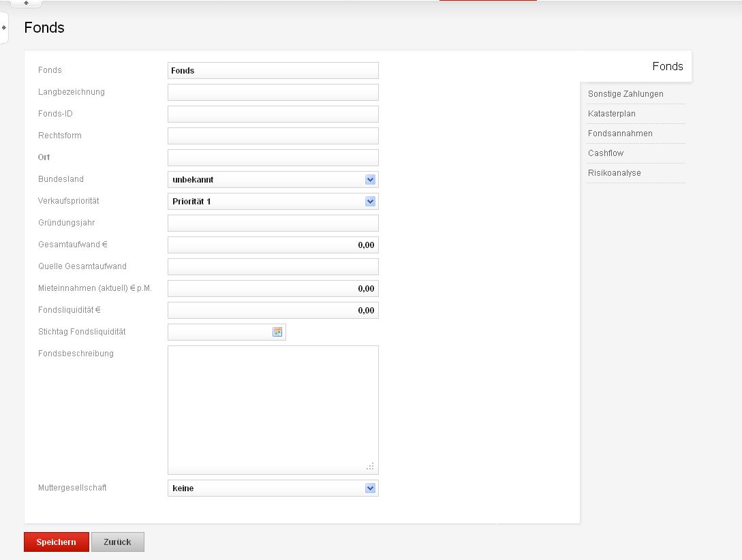Focus the Rechtsform input field
This screenshot has height=560, width=742.
pos(273,136)
